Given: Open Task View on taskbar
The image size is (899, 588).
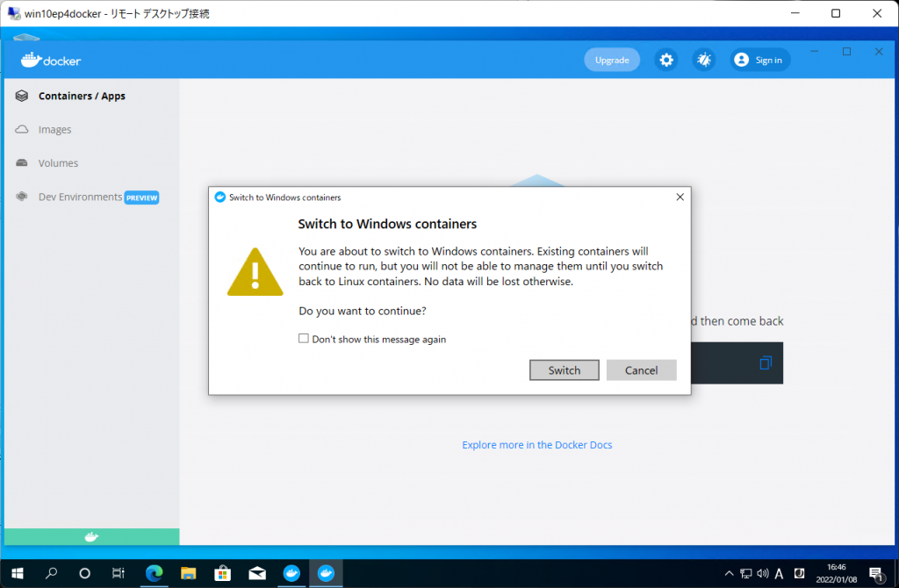Looking at the screenshot, I should (x=119, y=573).
